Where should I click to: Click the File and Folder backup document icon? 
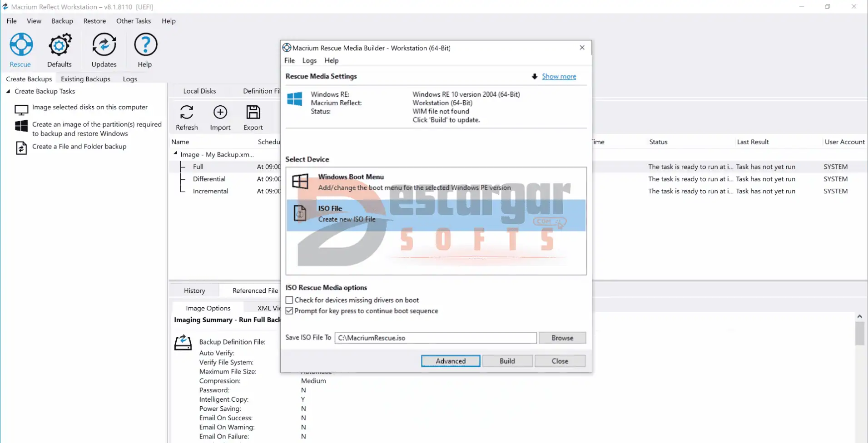tap(21, 148)
